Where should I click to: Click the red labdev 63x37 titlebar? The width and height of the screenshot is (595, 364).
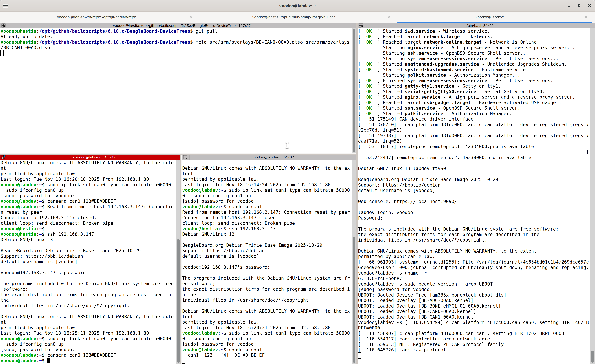94,157
